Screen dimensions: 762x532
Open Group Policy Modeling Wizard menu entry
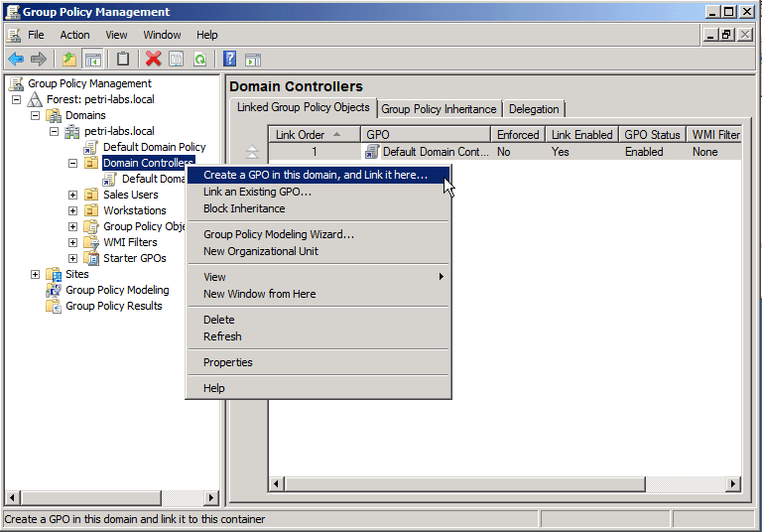click(x=318, y=234)
